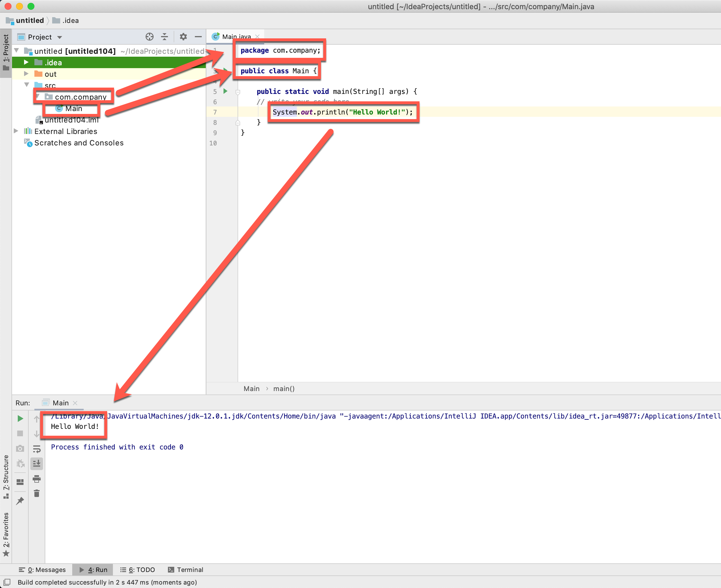
Task: Click the soft-wrap icon in Run console
Action: pos(37,449)
